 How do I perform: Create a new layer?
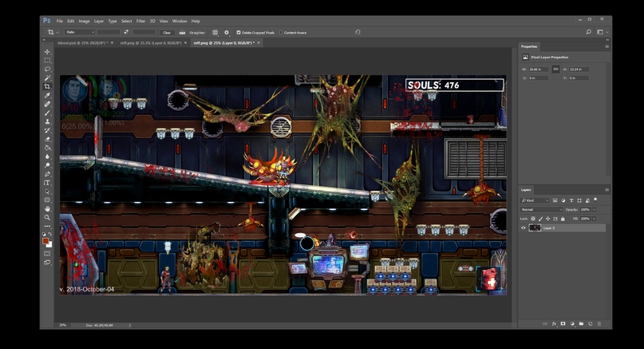[x=591, y=324]
